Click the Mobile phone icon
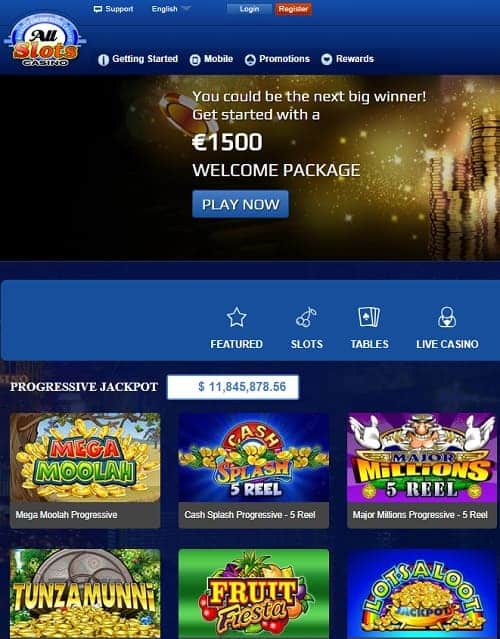 (x=195, y=60)
